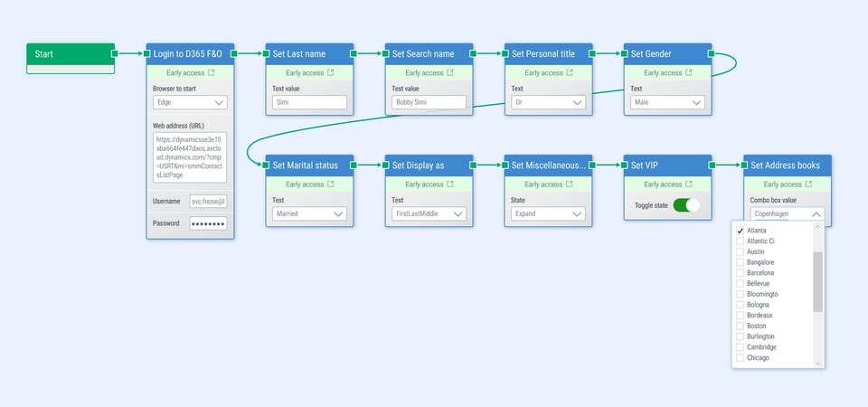Open the Marital status Married dropdown
Viewport: 868px width, 407px height.
pyautogui.click(x=309, y=213)
